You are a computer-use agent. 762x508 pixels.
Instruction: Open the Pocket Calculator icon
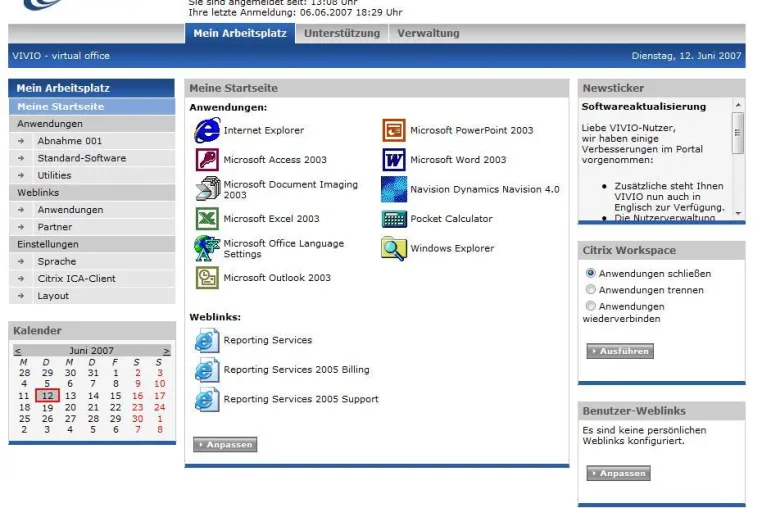tap(394, 219)
